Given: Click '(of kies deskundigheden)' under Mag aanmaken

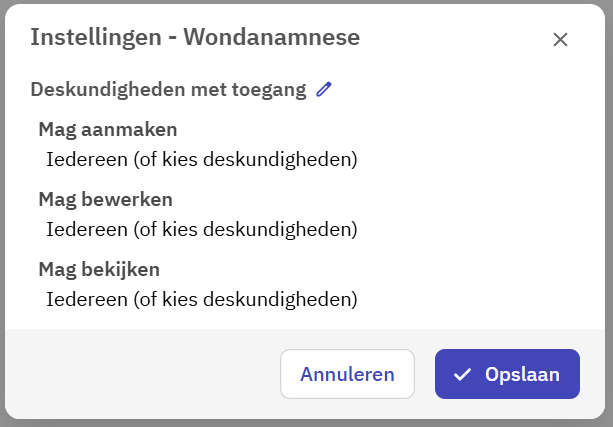Looking at the screenshot, I should (x=245, y=159).
